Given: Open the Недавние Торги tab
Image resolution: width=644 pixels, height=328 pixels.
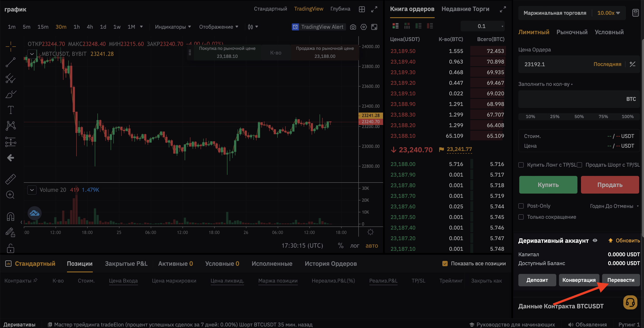Looking at the screenshot, I should coord(465,9).
